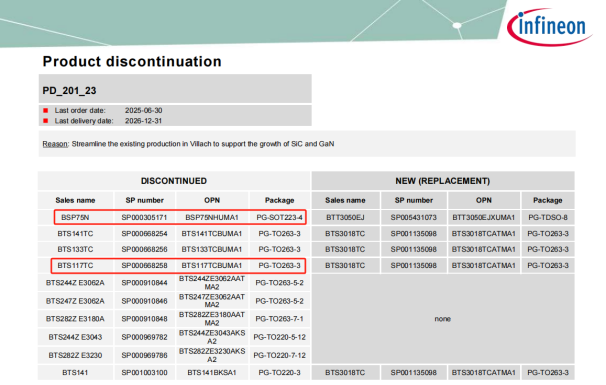Click the 'NEW (REPLACEMENT)' table header
Viewport: 606px width, 385px height.
pyautogui.click(x=443, y=181)
